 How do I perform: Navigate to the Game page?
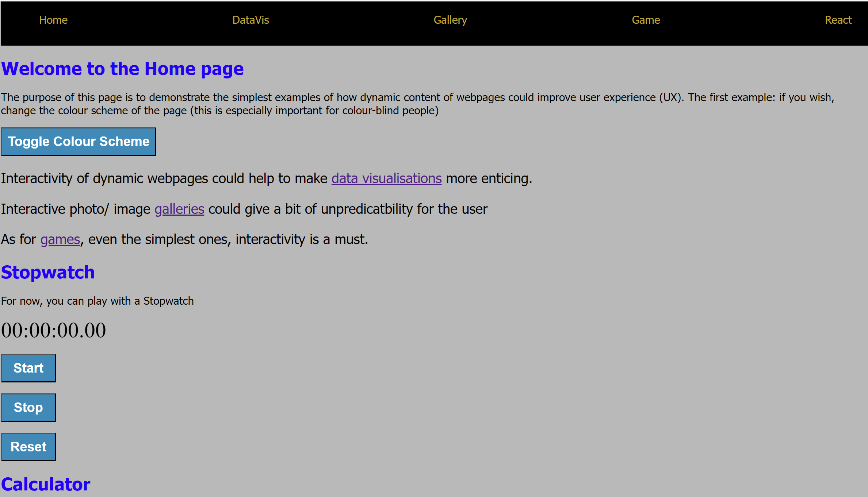pos(646,20)
